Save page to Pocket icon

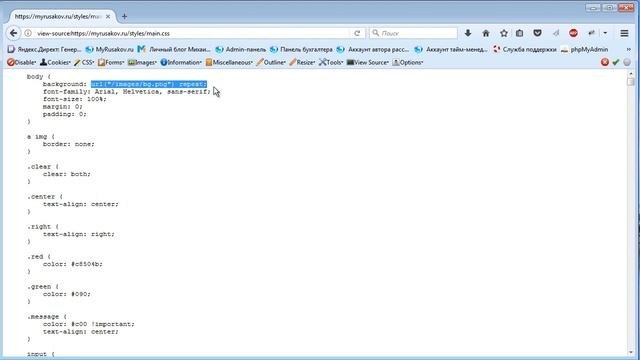(537, 33)
